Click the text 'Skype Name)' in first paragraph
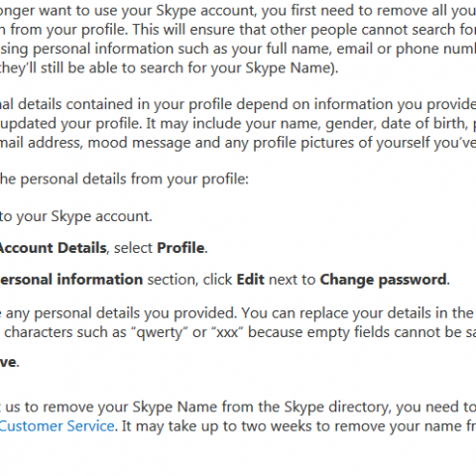The height and width of the screenshot is (476, 476). 290,68
